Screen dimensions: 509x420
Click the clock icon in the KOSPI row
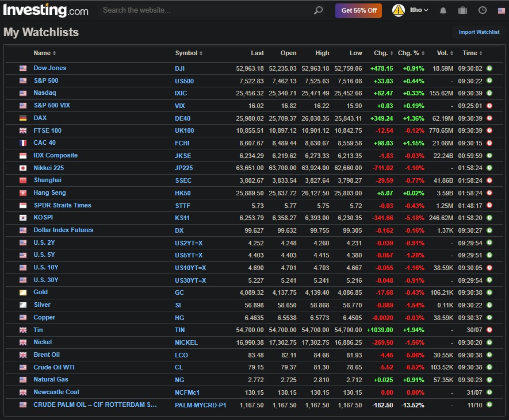coord(489,218)
